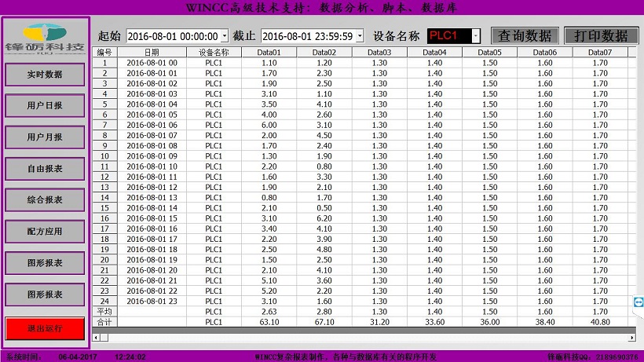The width and height of the screenshot is (644, 362).
Task: Click the 锋砺科技QQ contact text
Action: [x=593, y=357]
